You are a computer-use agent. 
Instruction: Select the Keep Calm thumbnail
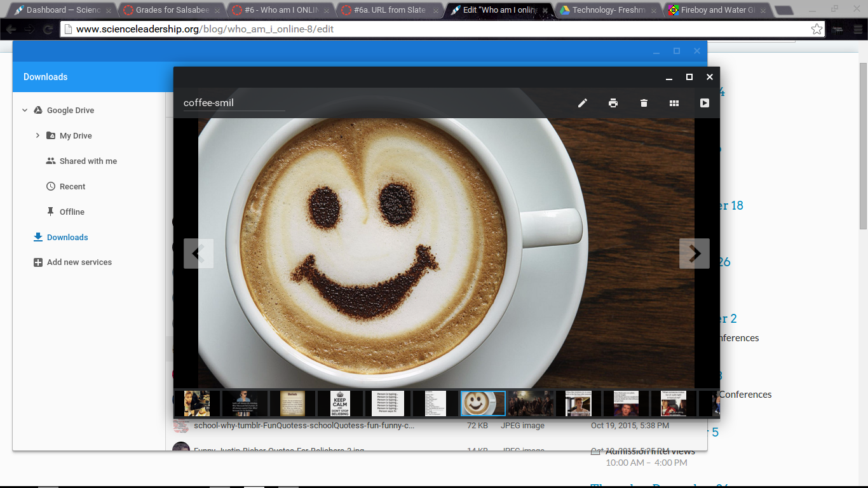point(340,403)
